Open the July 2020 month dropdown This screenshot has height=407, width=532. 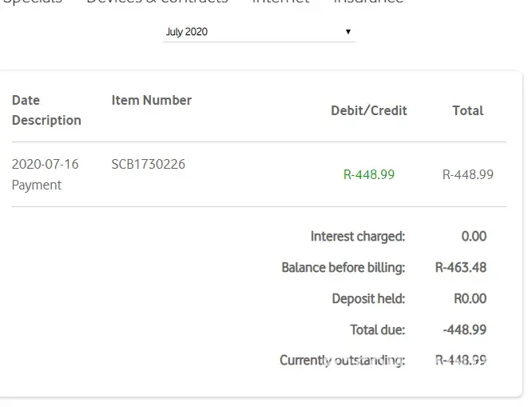pyautogui.click(x=258, y=32)
